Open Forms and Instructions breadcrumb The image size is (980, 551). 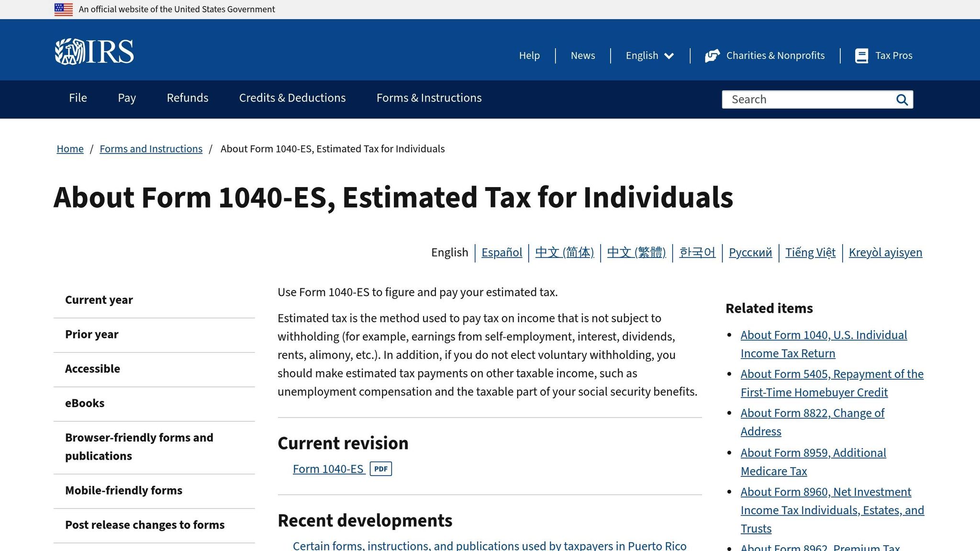pyautogui.click(x=151, y=149)
